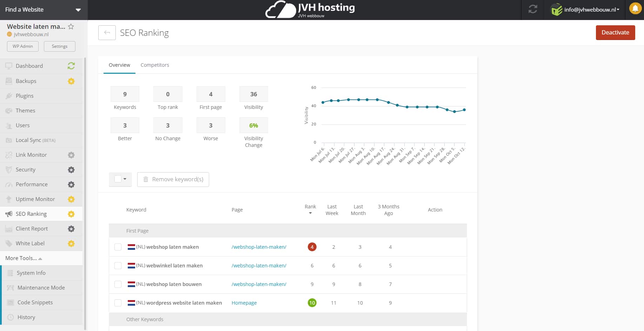Click the green rank 10 badge

click(x=312, y=303)
